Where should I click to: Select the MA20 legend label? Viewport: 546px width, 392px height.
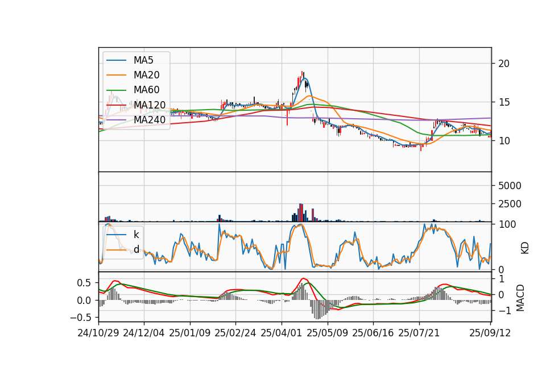(x=146, y=75)
